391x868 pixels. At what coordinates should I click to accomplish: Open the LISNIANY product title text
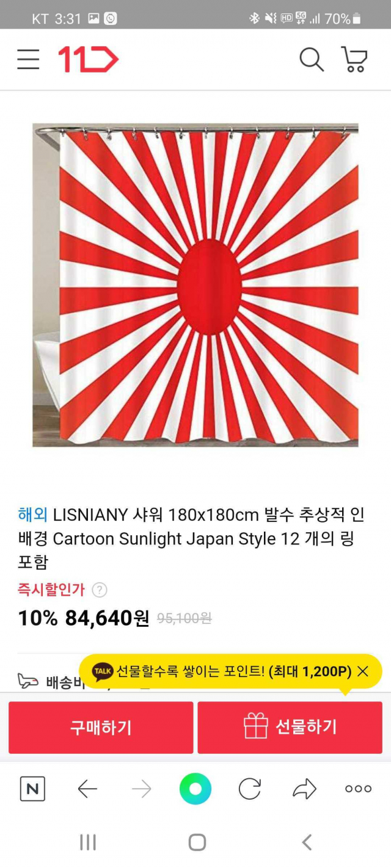pos(191,538)
